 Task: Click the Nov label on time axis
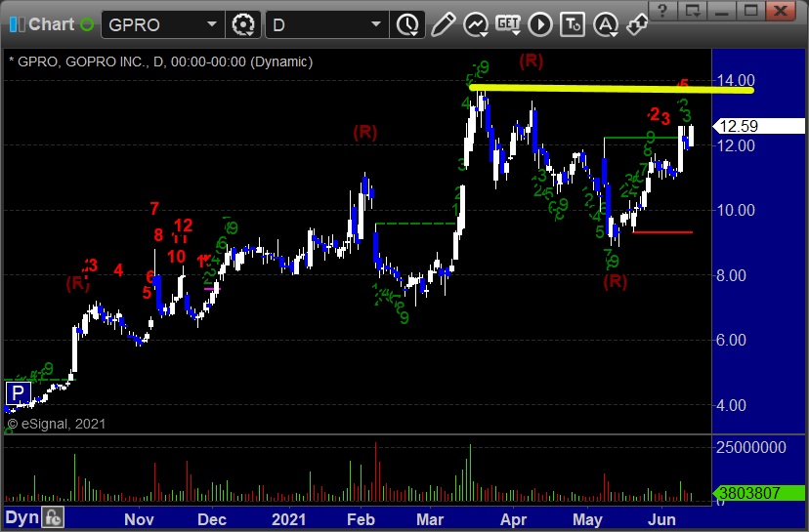pyautogui.click(x=139, y=519)
